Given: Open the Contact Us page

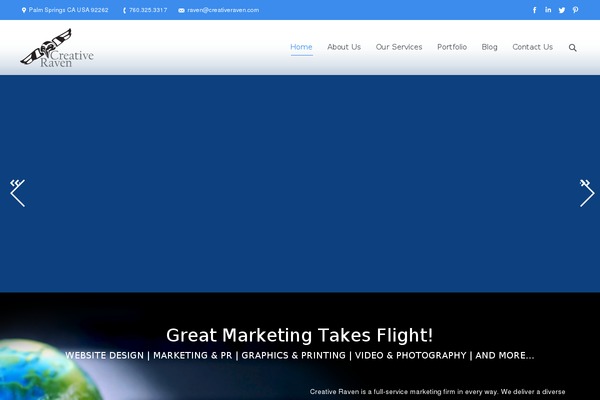Looking at the screenshot, I should [532, 47].
